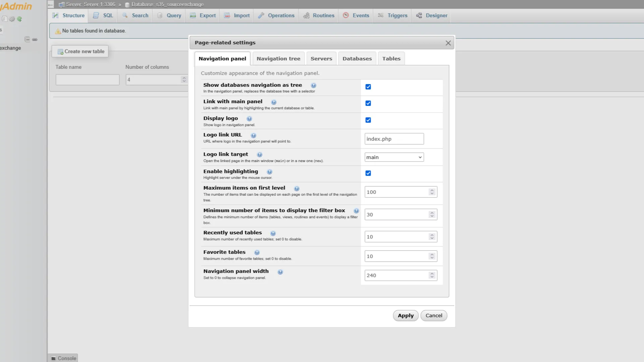Click the Apply button
This screenshot has height=362, width=644.
406,315
